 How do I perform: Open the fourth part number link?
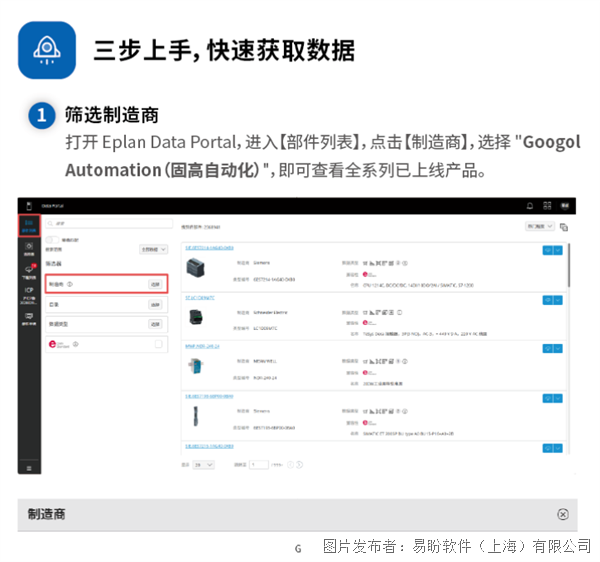point(209,396)
